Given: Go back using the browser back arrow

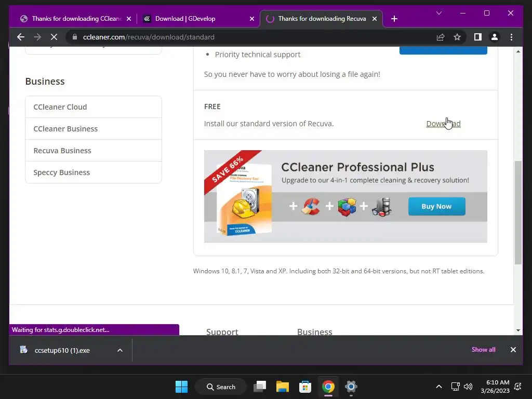Looking at the screenshot, I should pos(21,37).
